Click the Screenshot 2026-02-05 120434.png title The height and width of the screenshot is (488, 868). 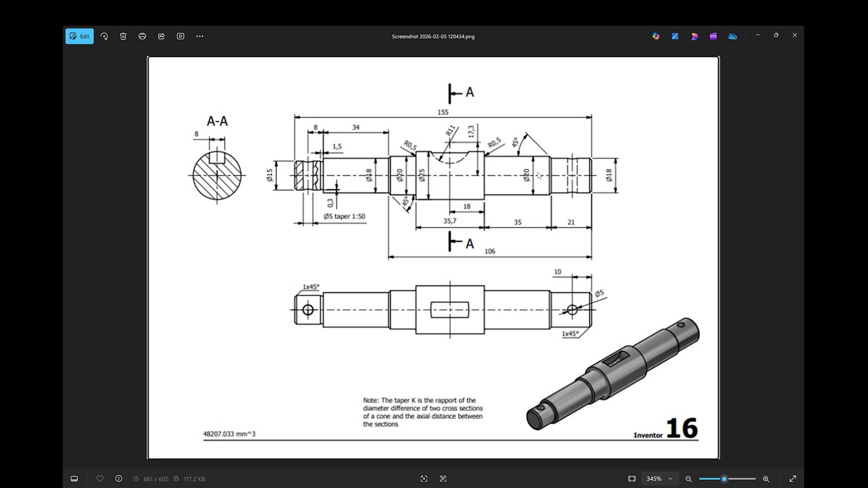coord(433,37)
